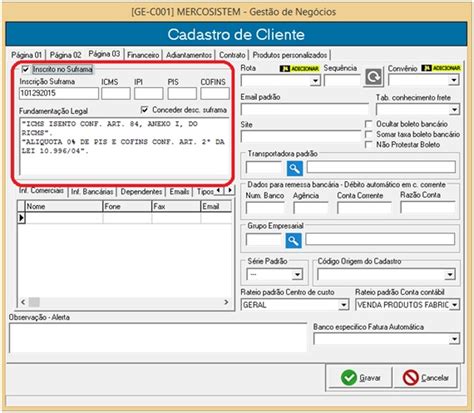Open the Contrato tab
474x413 pixels.
pyautogui.click(x=232, y=55)
